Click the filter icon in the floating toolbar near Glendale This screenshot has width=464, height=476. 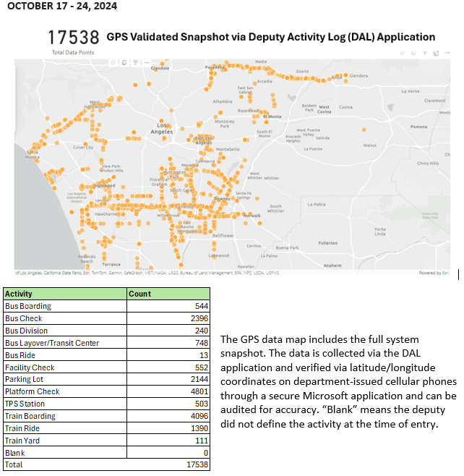coord(136,63)
